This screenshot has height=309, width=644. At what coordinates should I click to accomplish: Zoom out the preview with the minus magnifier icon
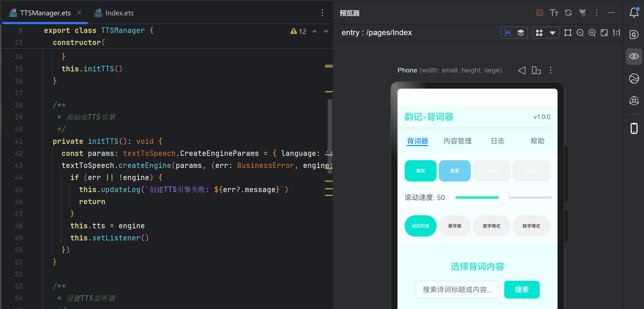click(580, 33)
